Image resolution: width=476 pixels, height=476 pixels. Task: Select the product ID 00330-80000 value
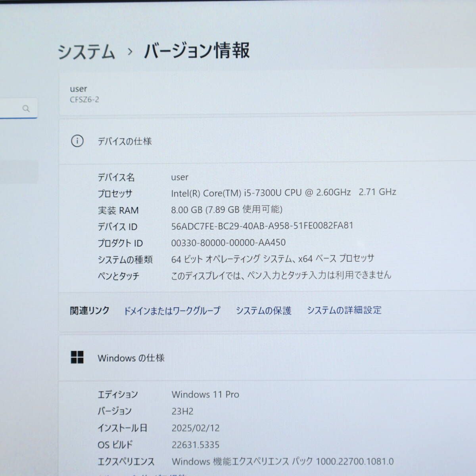(228, 242)
